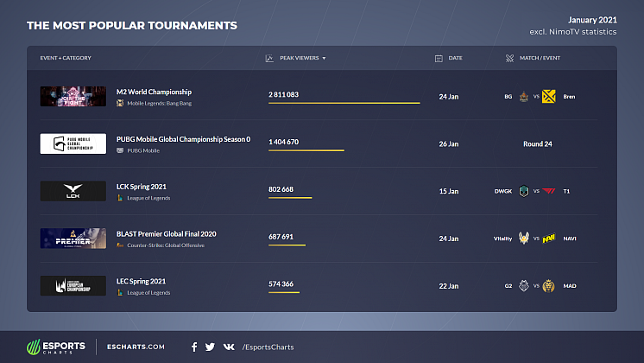Click The Most Popular Tournaments heading

tap(132, 25)
